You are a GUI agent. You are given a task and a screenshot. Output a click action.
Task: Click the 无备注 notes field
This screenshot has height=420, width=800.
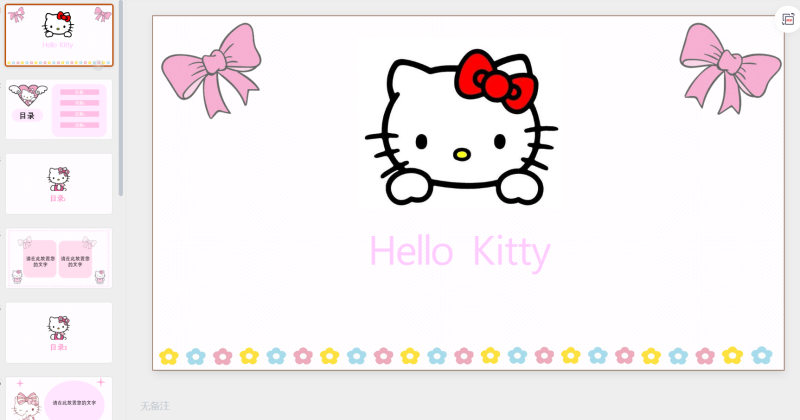tap(155, 406)
